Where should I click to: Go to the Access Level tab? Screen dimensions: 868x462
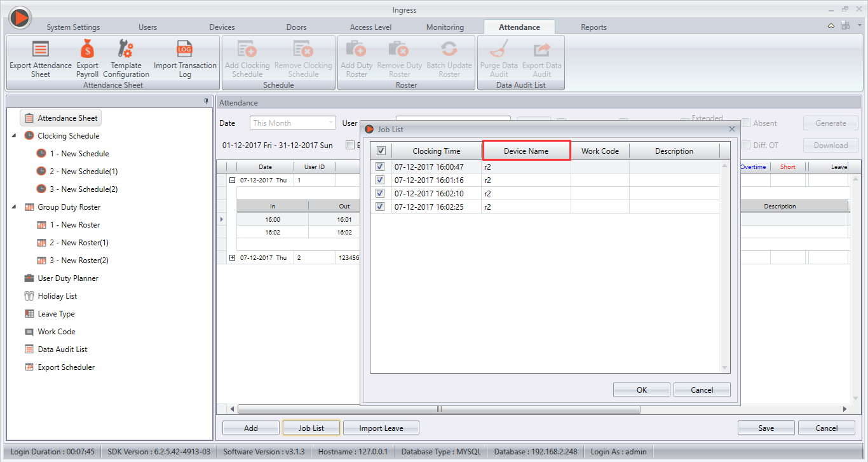point(370,27)
